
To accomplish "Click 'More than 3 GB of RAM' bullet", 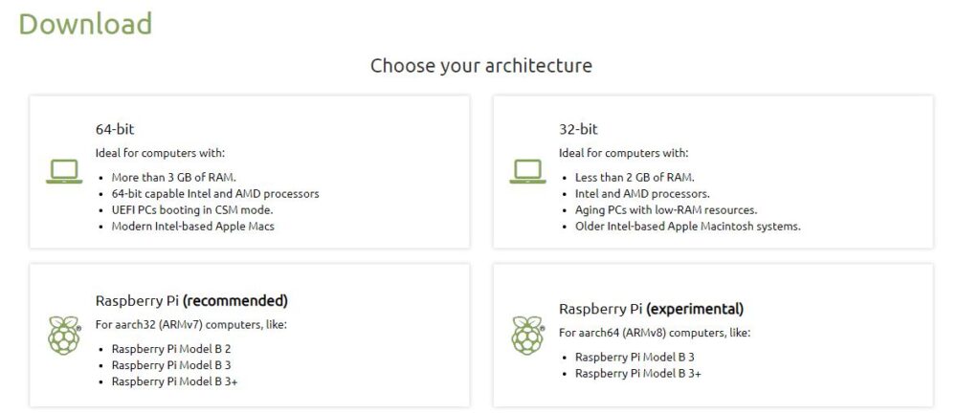I will (x=174, y=177).
